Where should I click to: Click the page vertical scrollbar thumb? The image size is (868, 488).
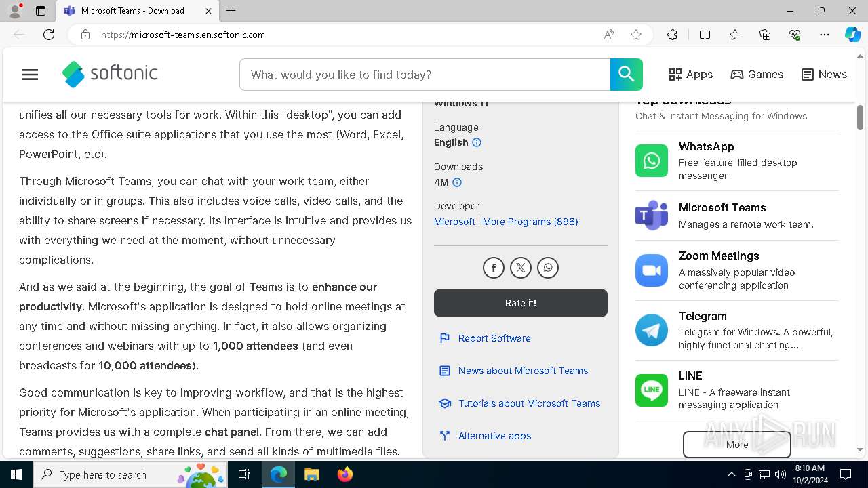(860, 117)
